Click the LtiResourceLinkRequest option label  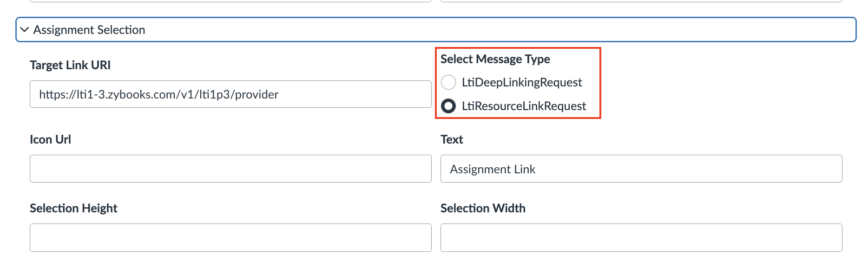click(x=524, y=106)
